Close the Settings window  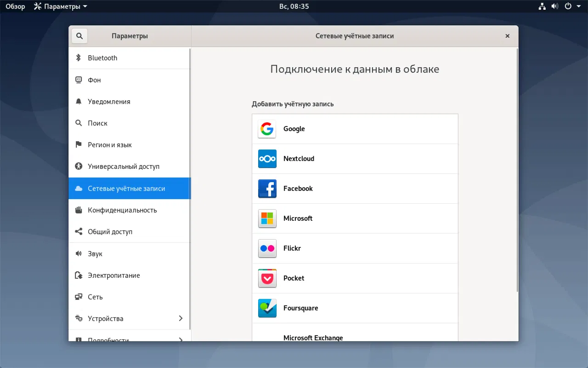(508, 36)
